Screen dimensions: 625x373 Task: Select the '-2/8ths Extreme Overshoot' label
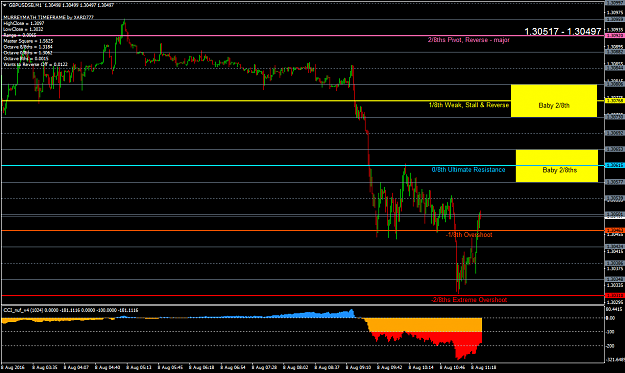pyautogui.click(x=469, y=300)
